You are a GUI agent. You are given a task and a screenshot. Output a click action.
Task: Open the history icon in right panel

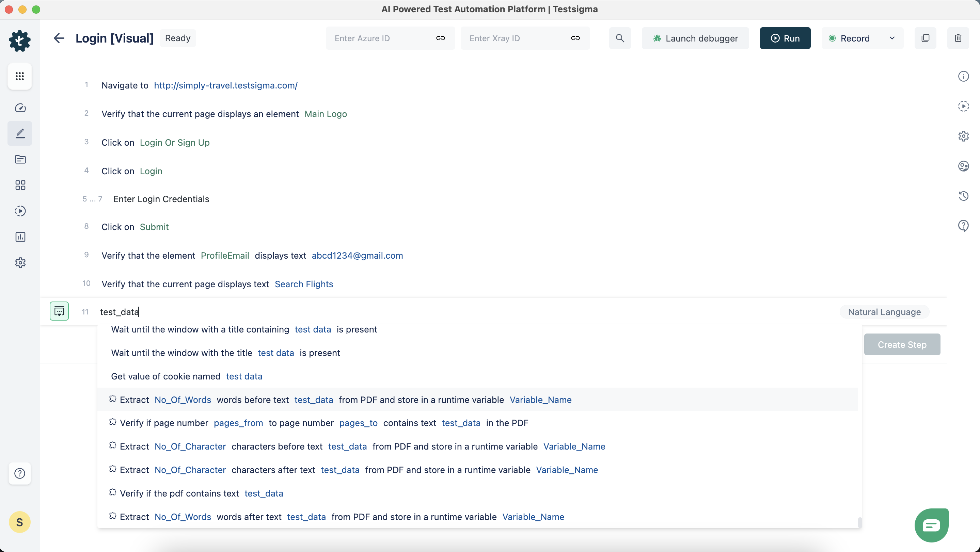point(963,196)
